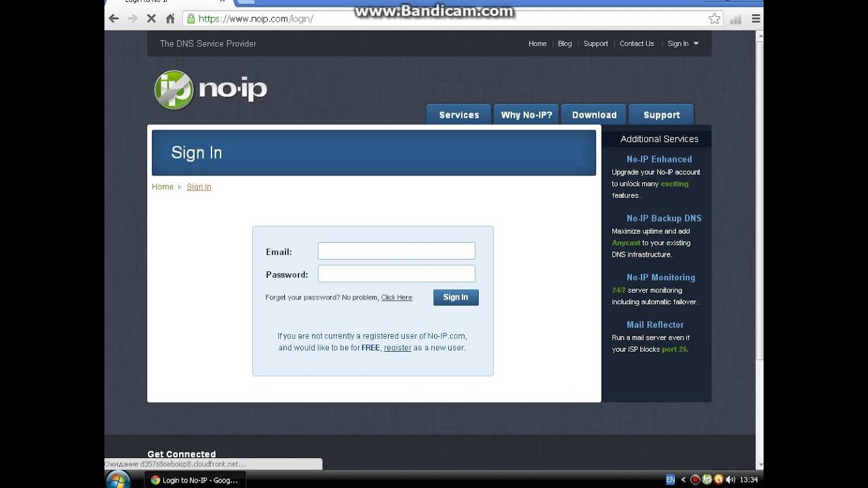Click the No-IP logo
This screenshot has width=868, height=488.
coord(211,89)
